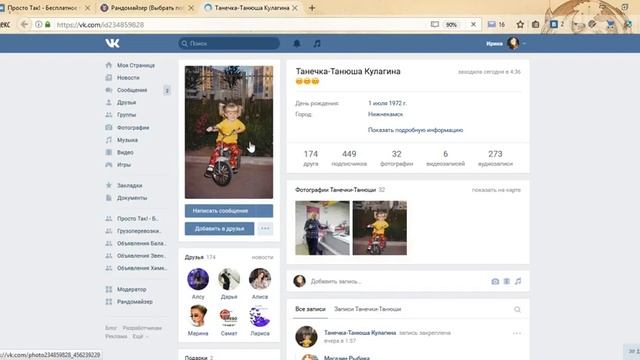Image resolution: width=640 pixels, height=360 pixels.
Task: Click Добавить в друзья button
Action: (219, 229)
